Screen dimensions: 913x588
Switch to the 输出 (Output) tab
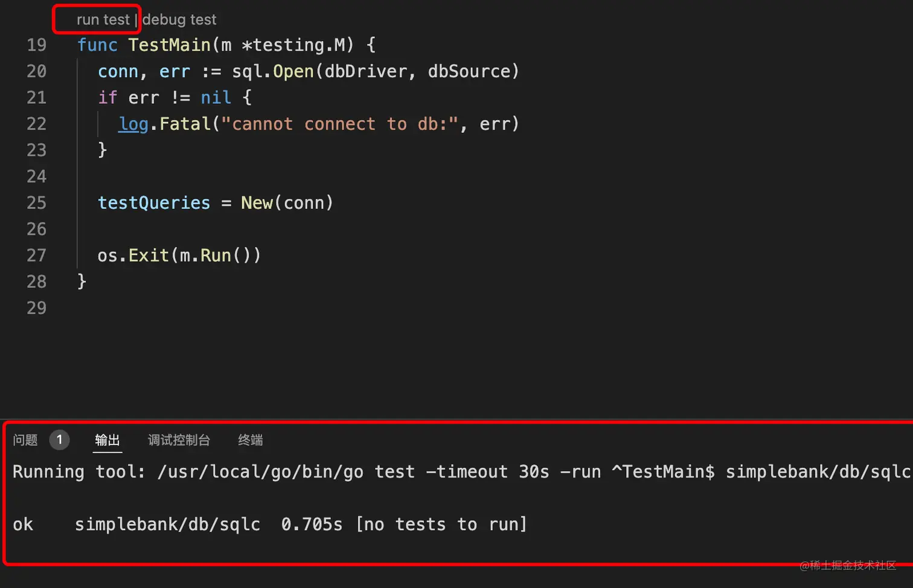(107, 439)
